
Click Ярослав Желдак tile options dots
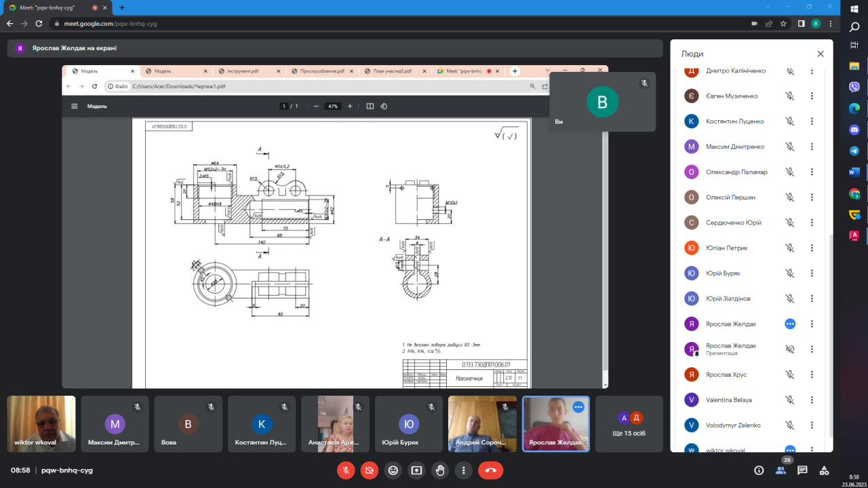(x=578, y=407)
